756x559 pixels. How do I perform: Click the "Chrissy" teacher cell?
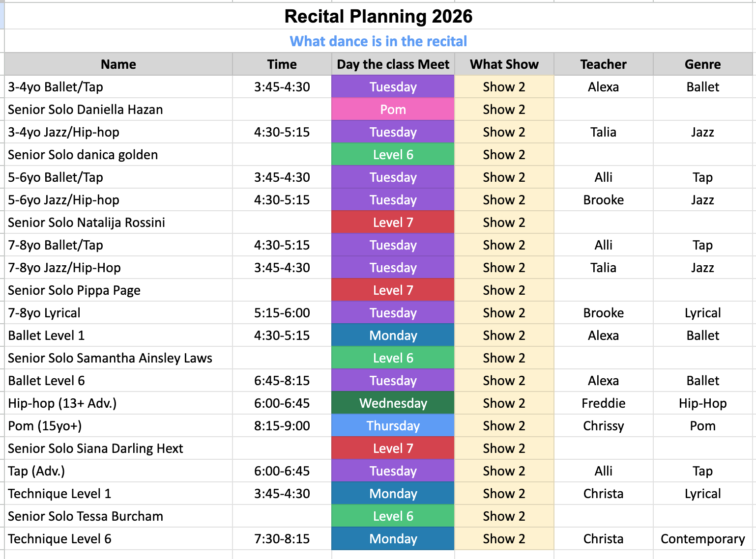603,426
